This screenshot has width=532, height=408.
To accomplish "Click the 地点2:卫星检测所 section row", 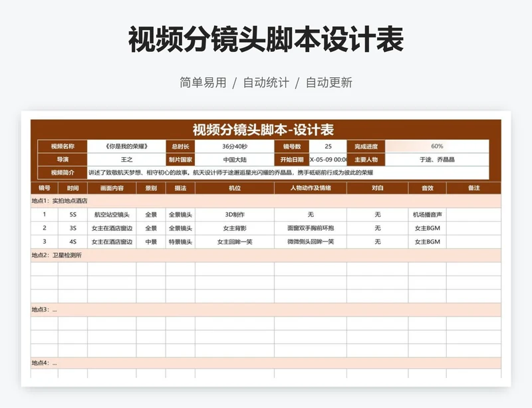I will tap(265, 255).
